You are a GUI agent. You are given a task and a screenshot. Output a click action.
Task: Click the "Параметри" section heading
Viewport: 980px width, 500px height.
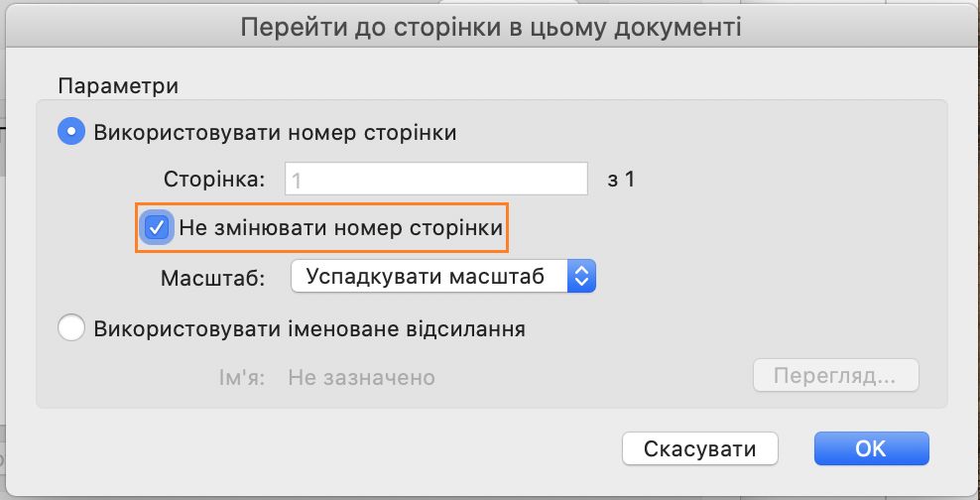[118, 85]
